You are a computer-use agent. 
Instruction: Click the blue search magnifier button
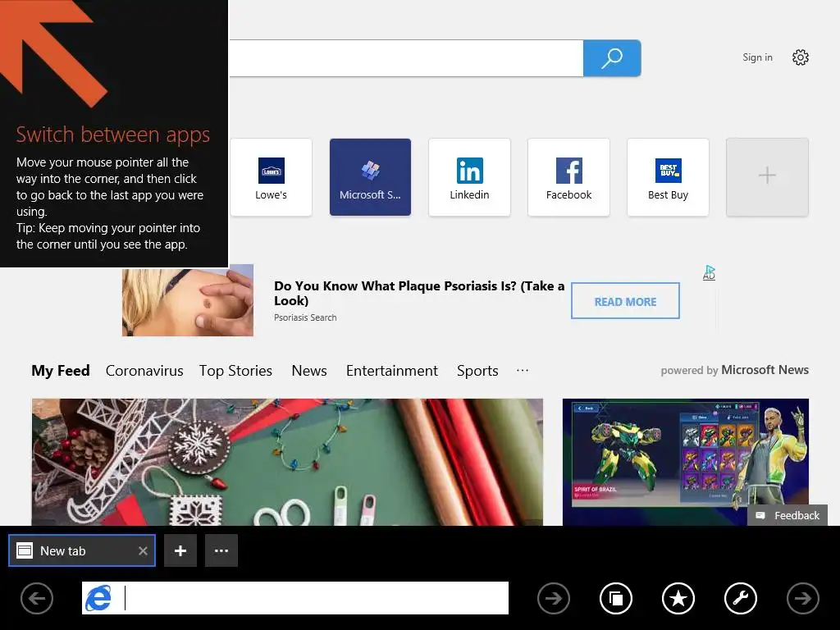(x=612, y=58)
